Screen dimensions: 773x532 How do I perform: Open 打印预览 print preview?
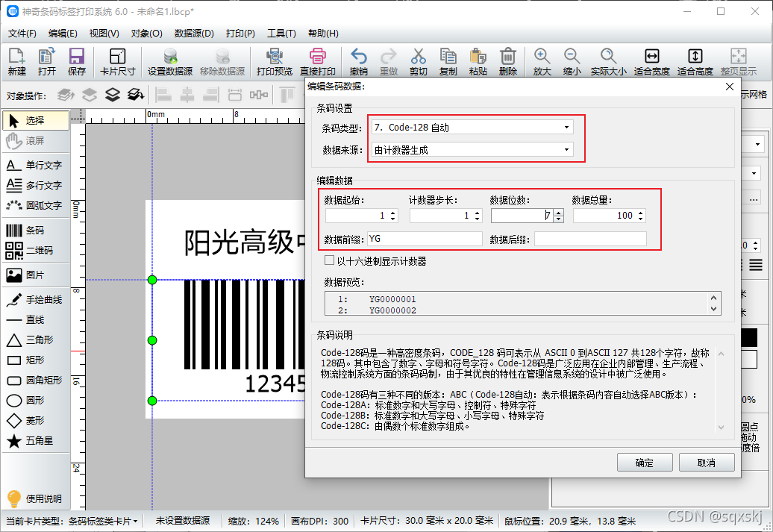[x=274, y=62]
